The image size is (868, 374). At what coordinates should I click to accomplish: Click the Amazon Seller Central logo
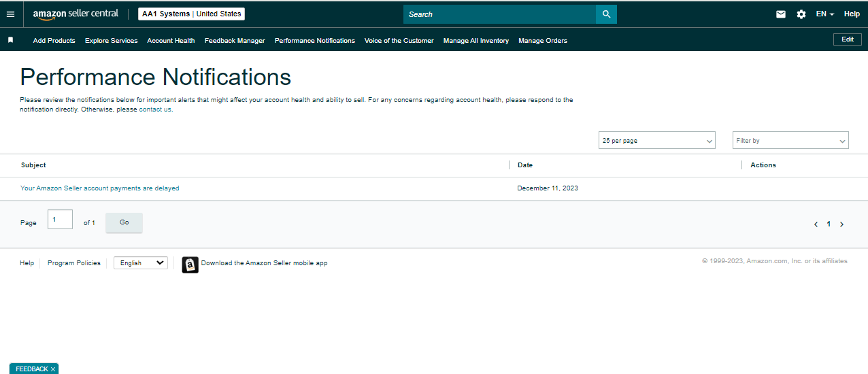(76, 14)
